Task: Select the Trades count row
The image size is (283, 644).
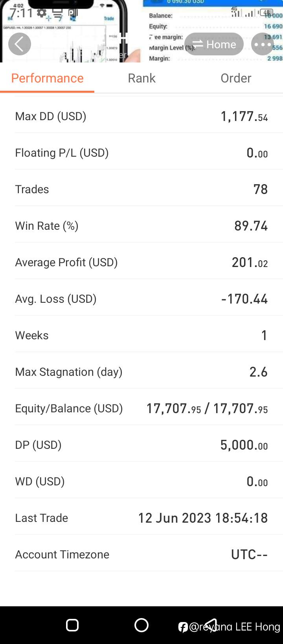Action: (141, 189)
